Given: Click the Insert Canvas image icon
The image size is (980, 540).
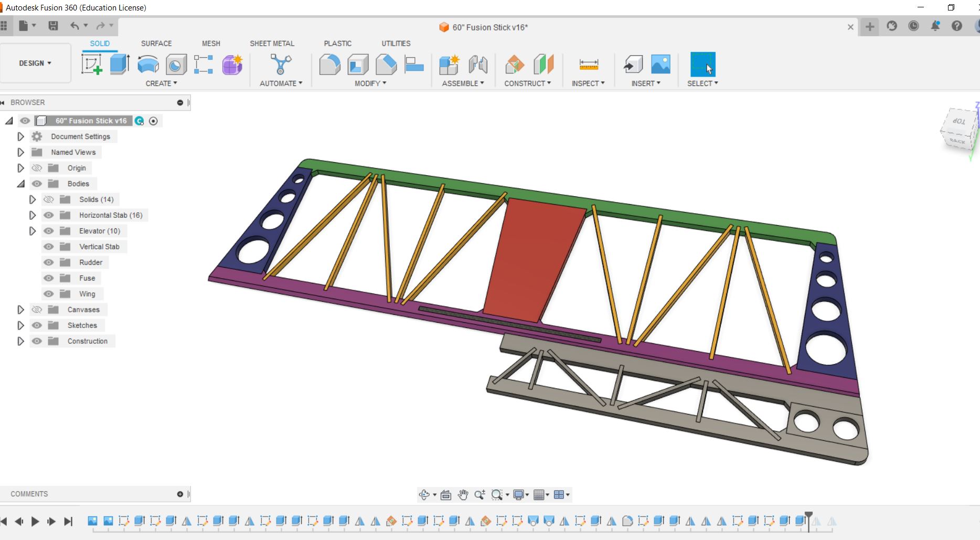Looking at the screenshot, I should [x=661, y=65].
